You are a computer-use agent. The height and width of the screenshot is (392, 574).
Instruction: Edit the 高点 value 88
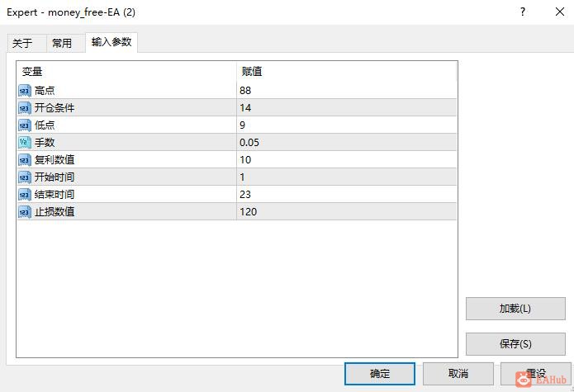point(246,90)
